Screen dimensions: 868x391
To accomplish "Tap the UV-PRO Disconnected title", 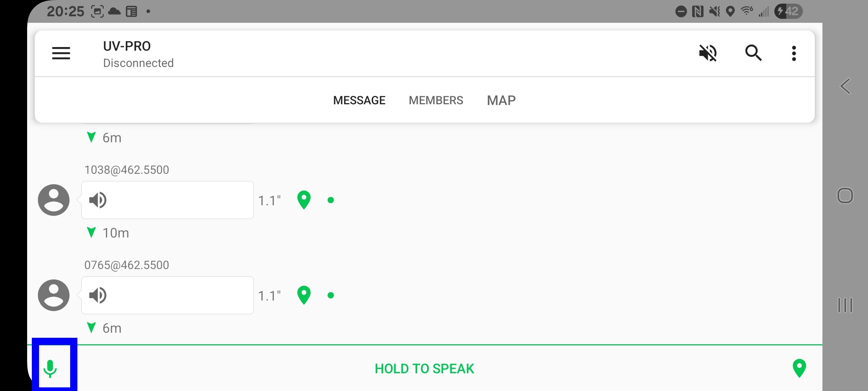I will [138, 54].
